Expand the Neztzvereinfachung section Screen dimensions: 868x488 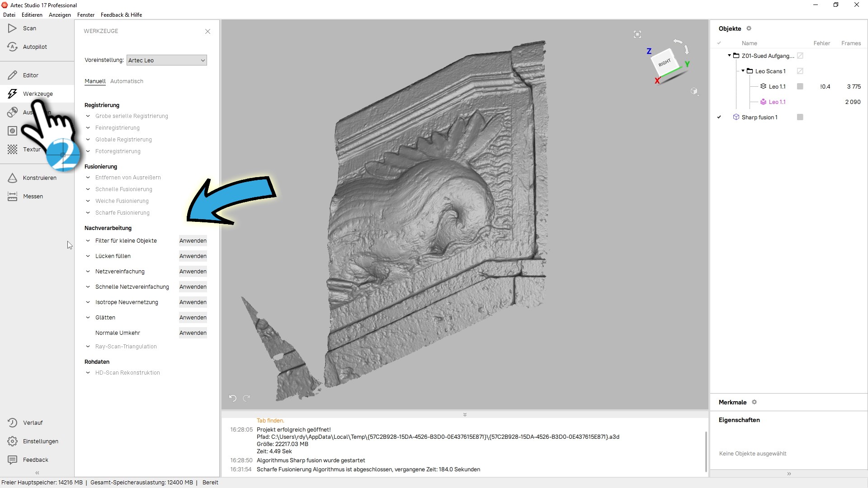[x=88, y=271]
